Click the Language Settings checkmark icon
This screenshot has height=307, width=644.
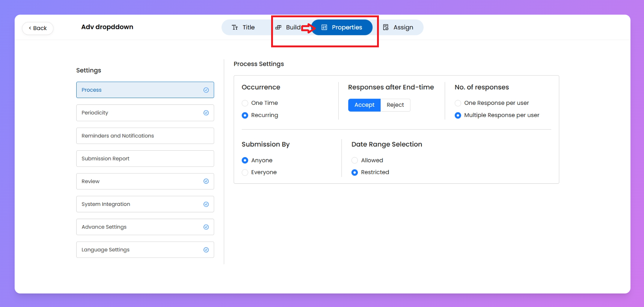pos(206,250)
